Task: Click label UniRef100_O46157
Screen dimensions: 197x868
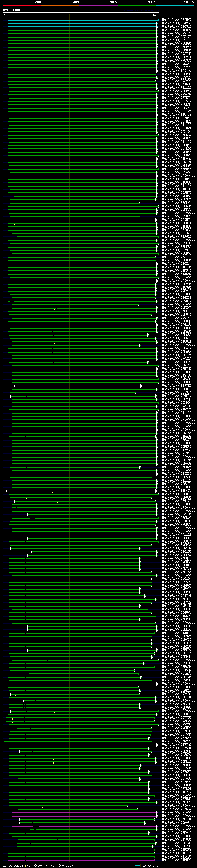Action: tap(176, 551)
